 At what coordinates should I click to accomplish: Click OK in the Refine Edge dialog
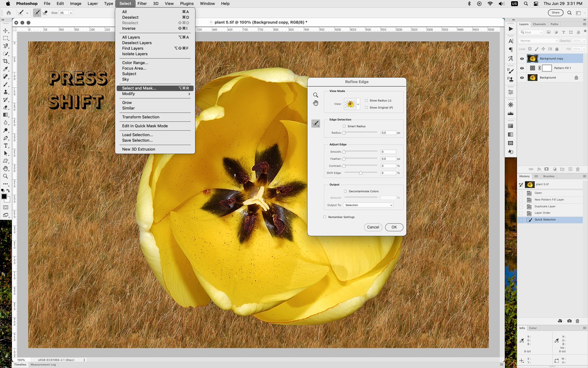394,227
